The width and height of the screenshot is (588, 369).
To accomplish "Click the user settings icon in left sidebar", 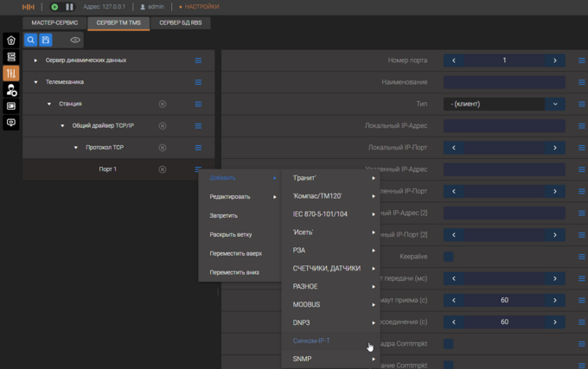I will point(11,90).
